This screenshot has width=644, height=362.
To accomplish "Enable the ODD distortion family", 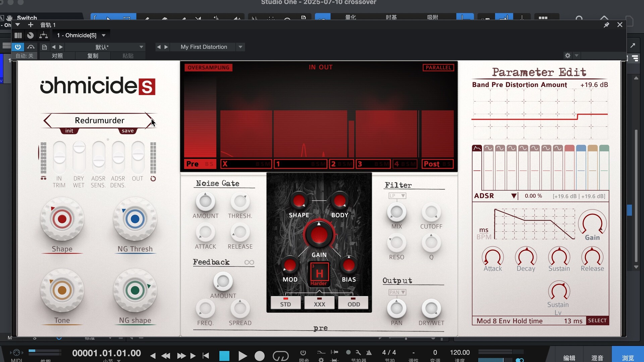I will (x=354, y=303).
